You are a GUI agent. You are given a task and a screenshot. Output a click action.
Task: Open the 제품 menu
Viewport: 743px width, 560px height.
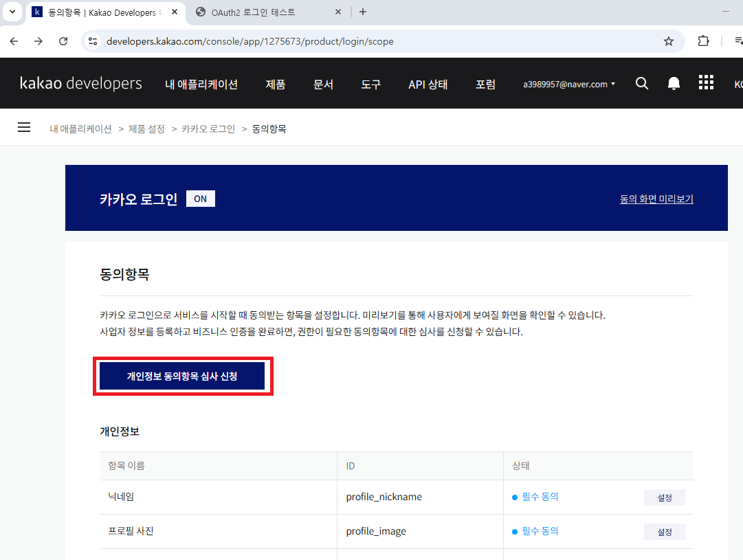click(x=276, y=85)
